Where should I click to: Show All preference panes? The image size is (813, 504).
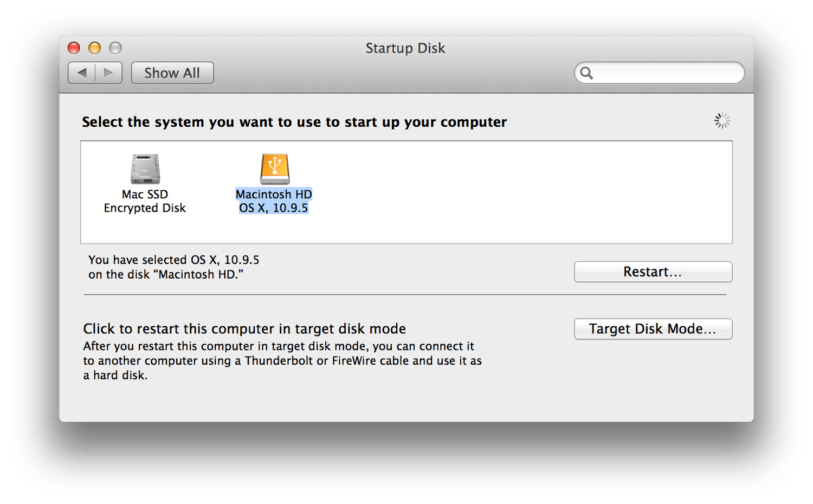point(172,73)
